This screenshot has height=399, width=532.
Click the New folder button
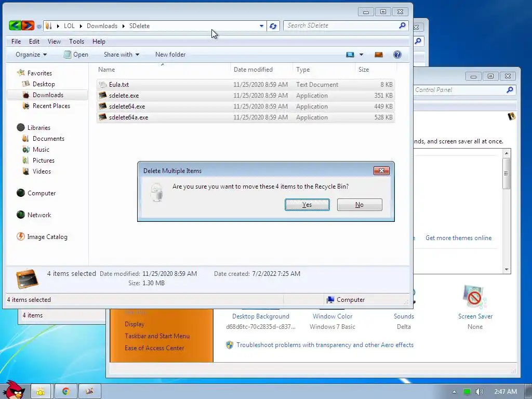point(170,55)
